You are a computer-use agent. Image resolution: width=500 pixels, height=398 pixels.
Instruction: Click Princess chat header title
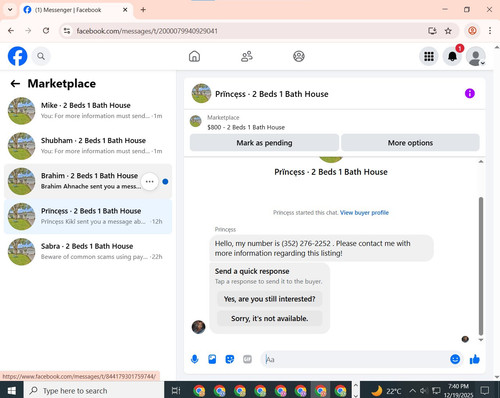coord(272,94)
